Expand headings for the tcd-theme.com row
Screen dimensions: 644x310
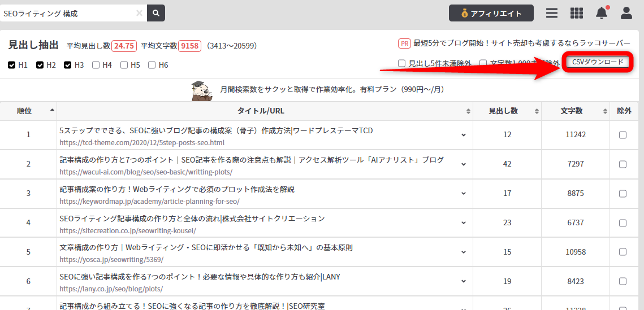point(464,135)
